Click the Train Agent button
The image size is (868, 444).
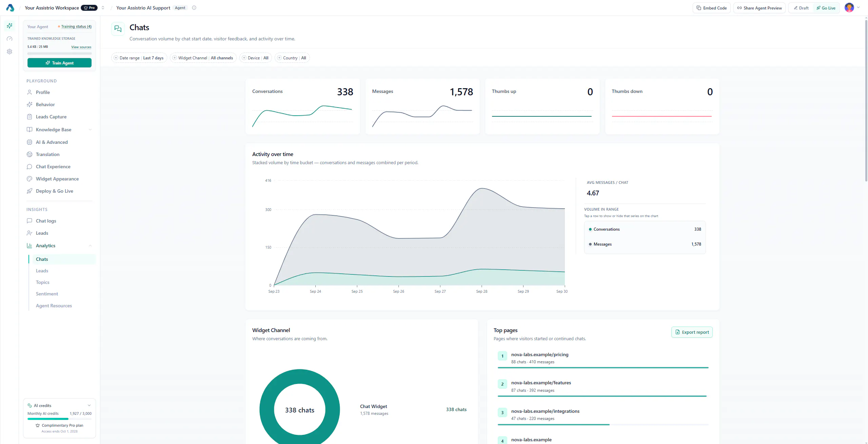[59, 63]
